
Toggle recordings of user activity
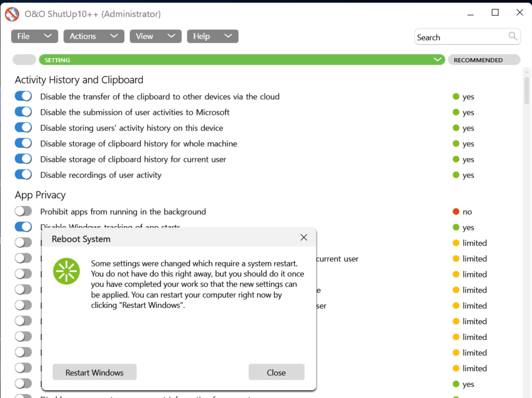23,174
